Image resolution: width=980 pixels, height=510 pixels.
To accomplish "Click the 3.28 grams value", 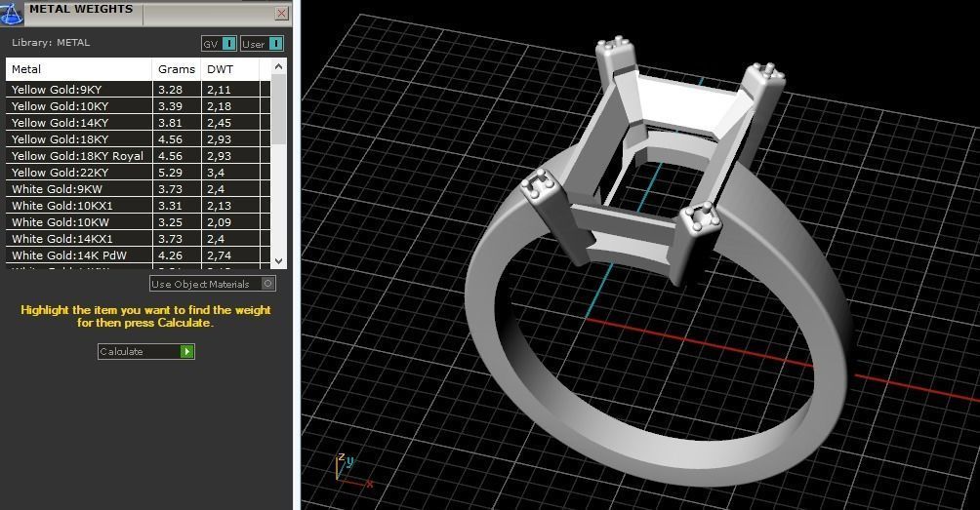I will tap(170, 90).
